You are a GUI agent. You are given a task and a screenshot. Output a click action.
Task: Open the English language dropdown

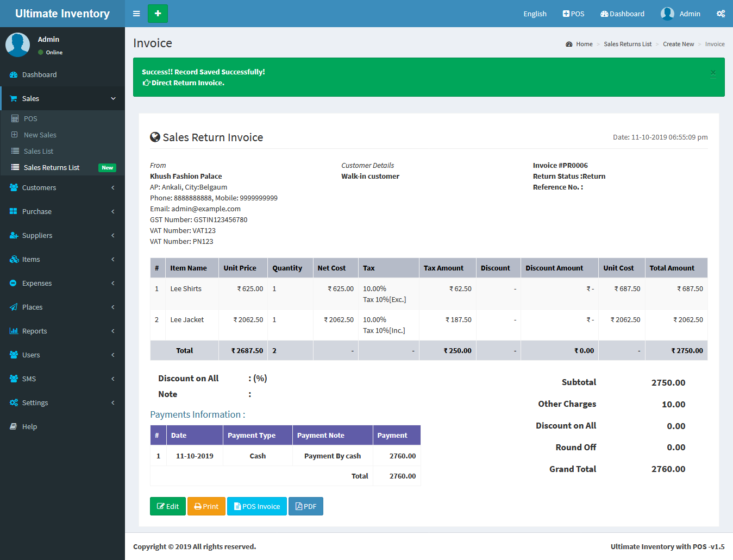pyautogui.click(x=535, y=14)
